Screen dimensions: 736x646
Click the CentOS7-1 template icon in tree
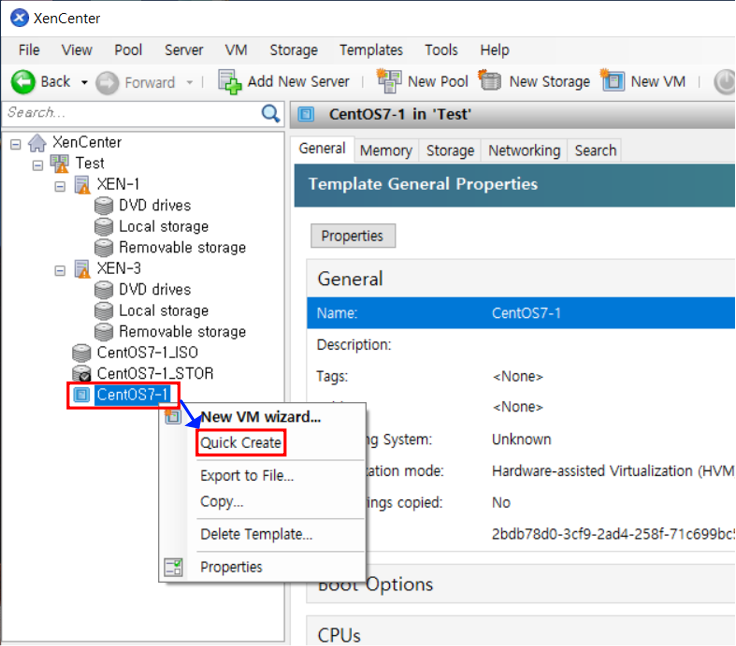82,395
